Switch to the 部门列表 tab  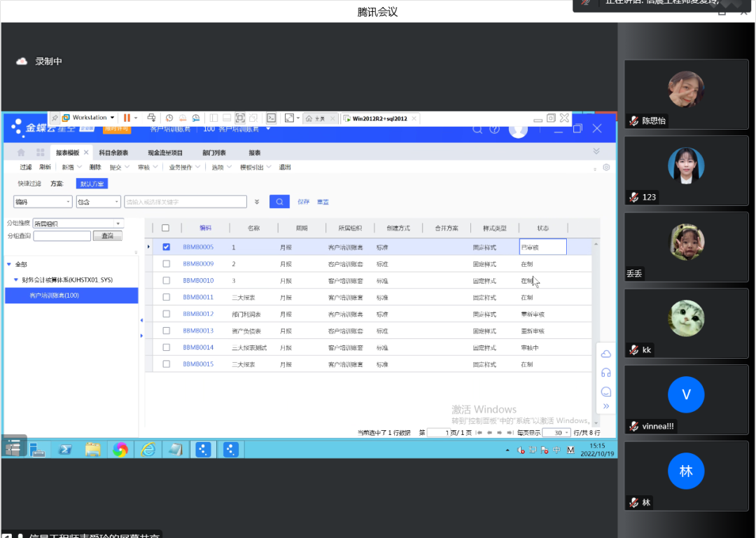(214, 153)
